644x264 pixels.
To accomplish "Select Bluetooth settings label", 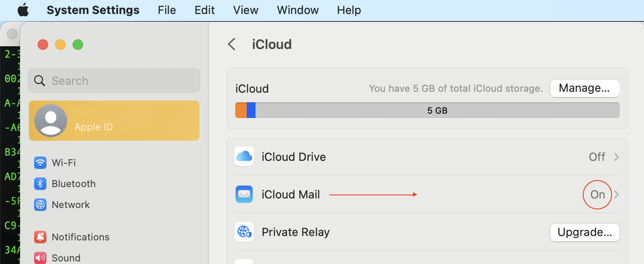I will pos(73,184).
